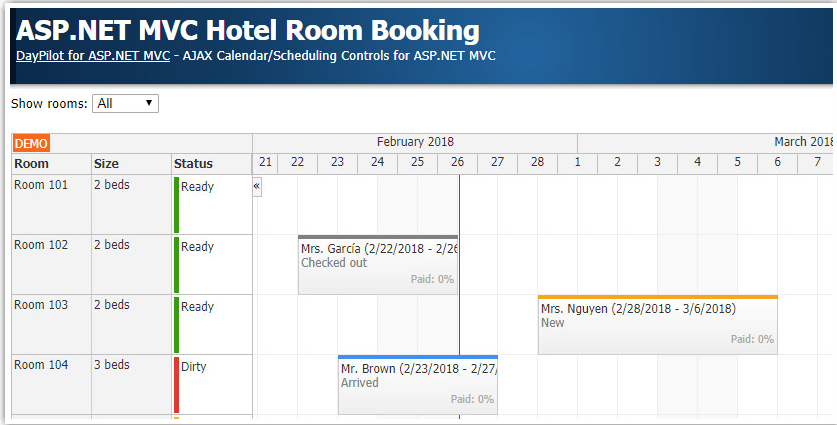837x425 pixels.
Task: Click the March 2018 month header
Action: pyautogui.click(x=803, y=142)
